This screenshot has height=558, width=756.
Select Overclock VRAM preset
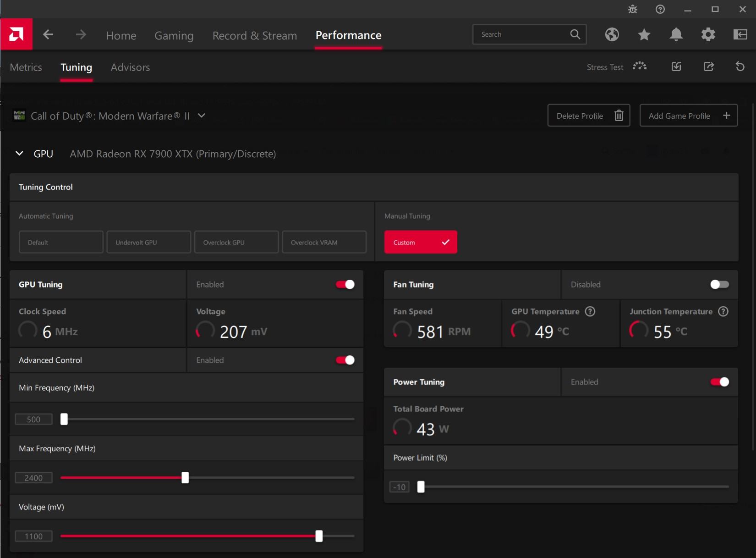tap(324, 242)
